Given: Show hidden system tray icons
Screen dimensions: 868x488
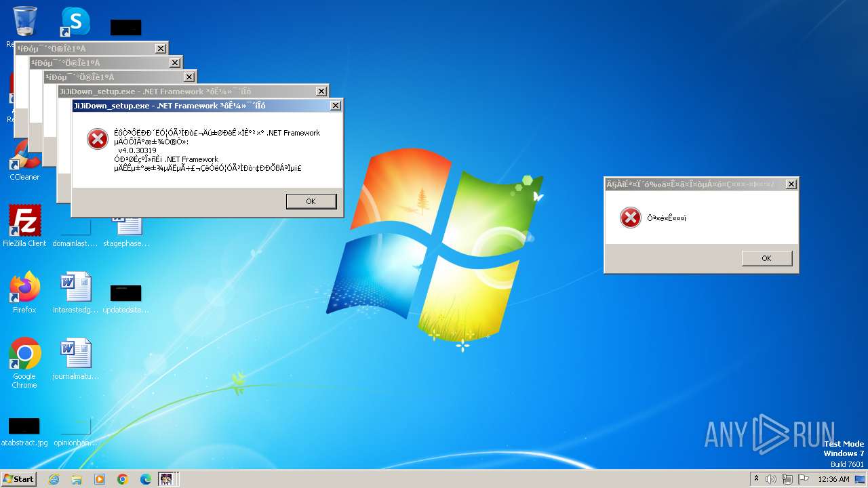Looking at the screenshot, I should (x=756, y=479).
